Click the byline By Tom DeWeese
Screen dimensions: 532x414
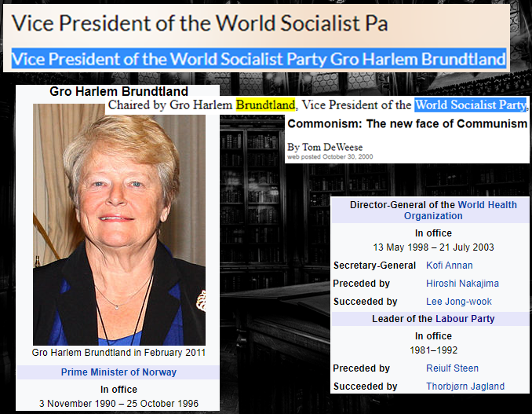[x=325, y=147]
